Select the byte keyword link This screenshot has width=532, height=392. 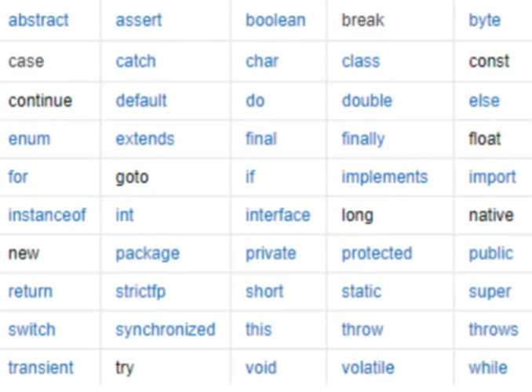pyautogui.click(x=484, y=20)
